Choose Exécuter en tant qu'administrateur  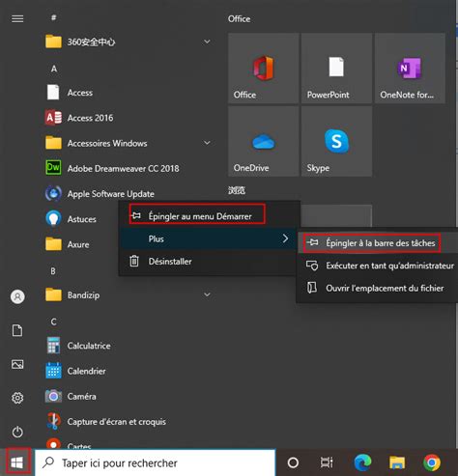coord(377,266)
